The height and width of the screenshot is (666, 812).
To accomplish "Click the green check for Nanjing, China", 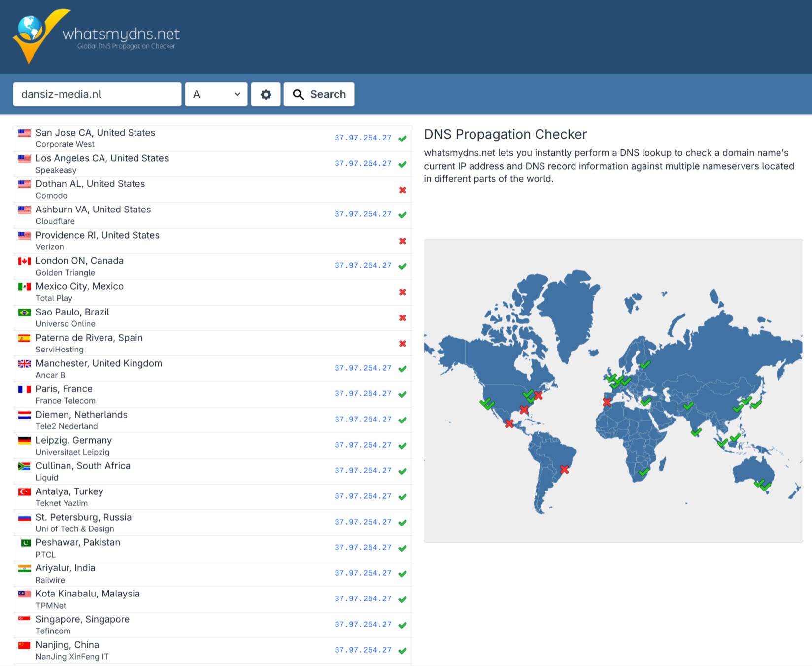I will [403, 651].
